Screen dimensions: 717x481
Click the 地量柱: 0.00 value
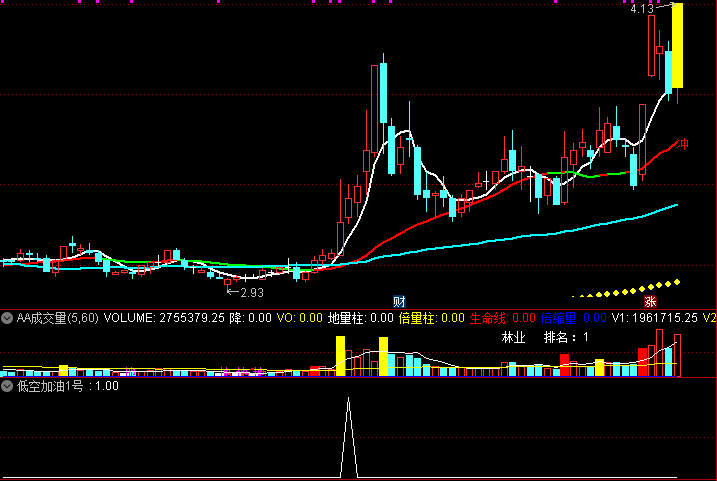(361, 318)
